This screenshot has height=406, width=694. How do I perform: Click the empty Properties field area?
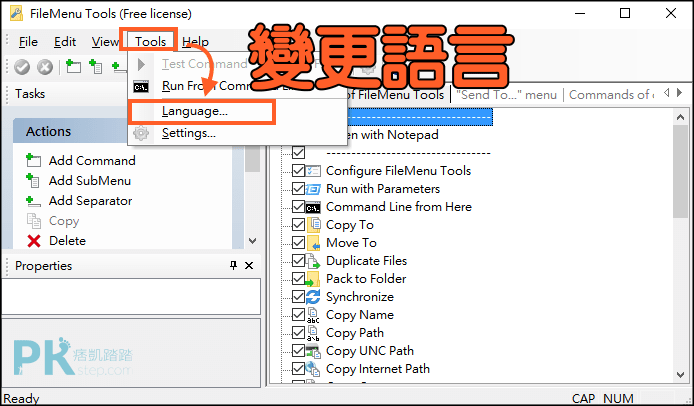click(x=131, y=296)
